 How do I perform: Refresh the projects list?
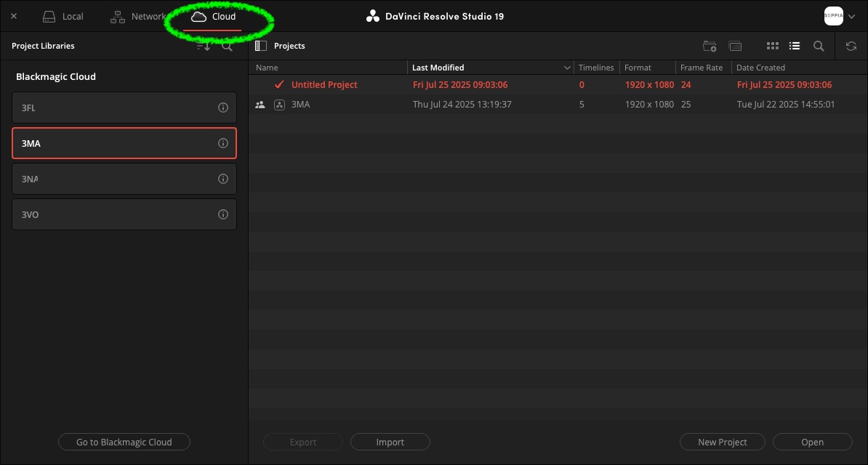(x=851, y=46)
